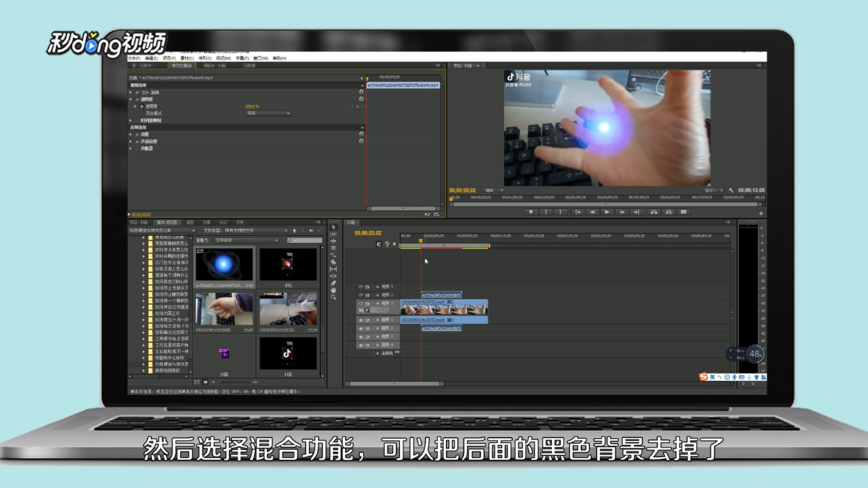The height and width of the screenshot is (488, 868).
Task: Expand the 声道音量 audio effect
Action: pos(130,141)
